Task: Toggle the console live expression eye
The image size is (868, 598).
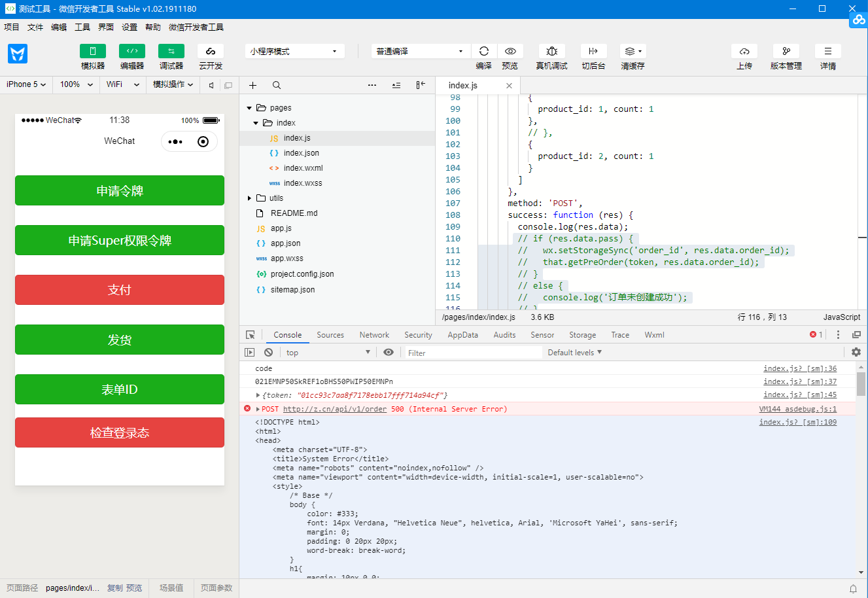Action: click(389, 353)
